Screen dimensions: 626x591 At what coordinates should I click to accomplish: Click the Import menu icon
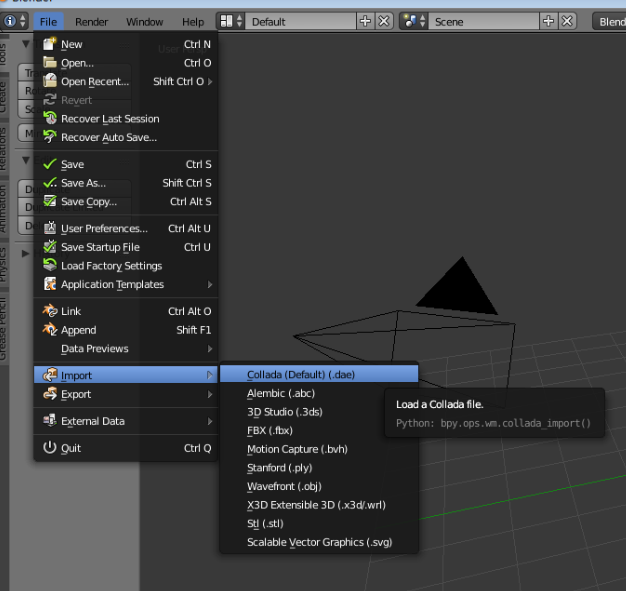tap(50, 375)
